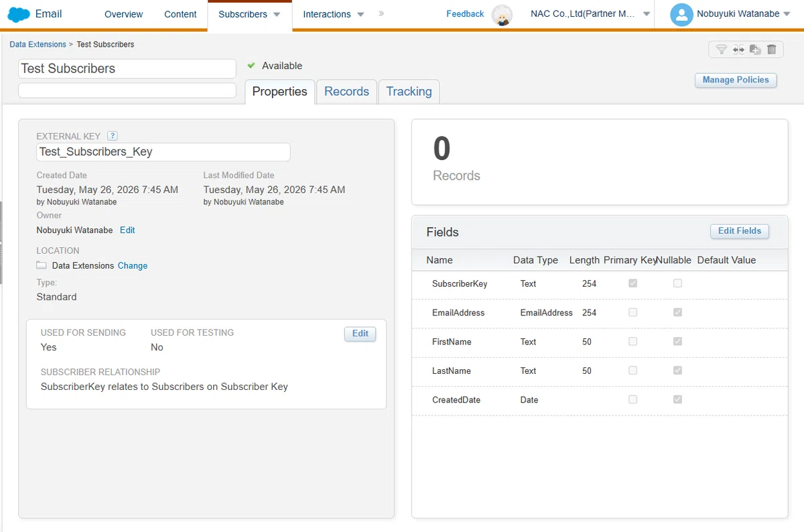Click the icon with opposing arrows

738,50
